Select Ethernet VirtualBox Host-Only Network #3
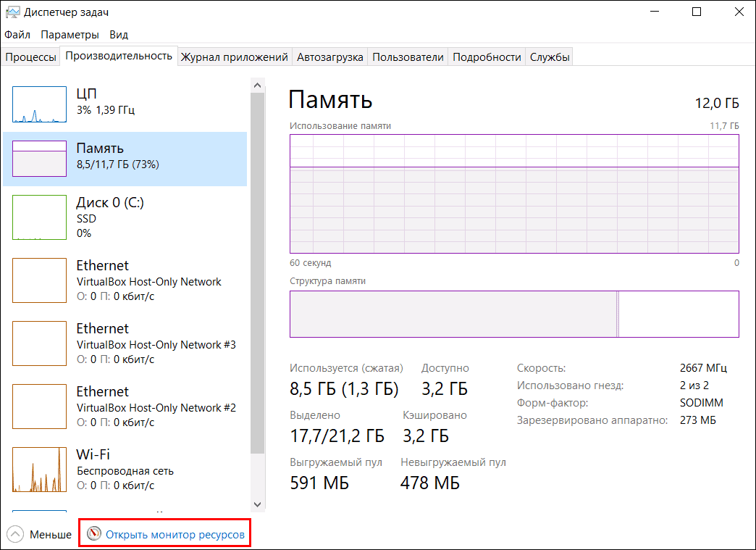 (x=156, y=343)
